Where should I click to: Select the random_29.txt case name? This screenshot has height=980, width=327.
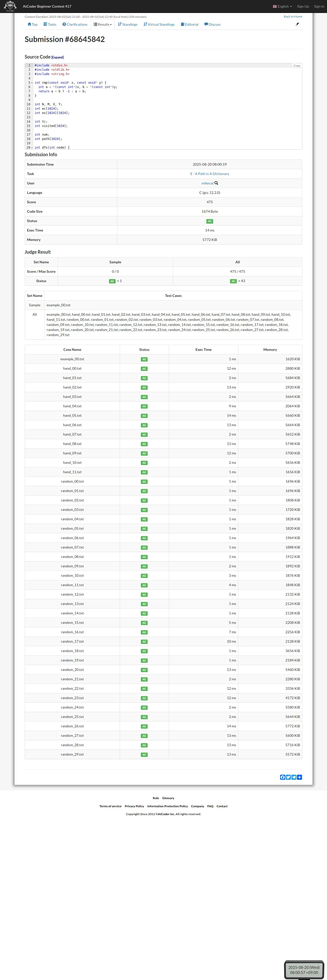point(72,754)
